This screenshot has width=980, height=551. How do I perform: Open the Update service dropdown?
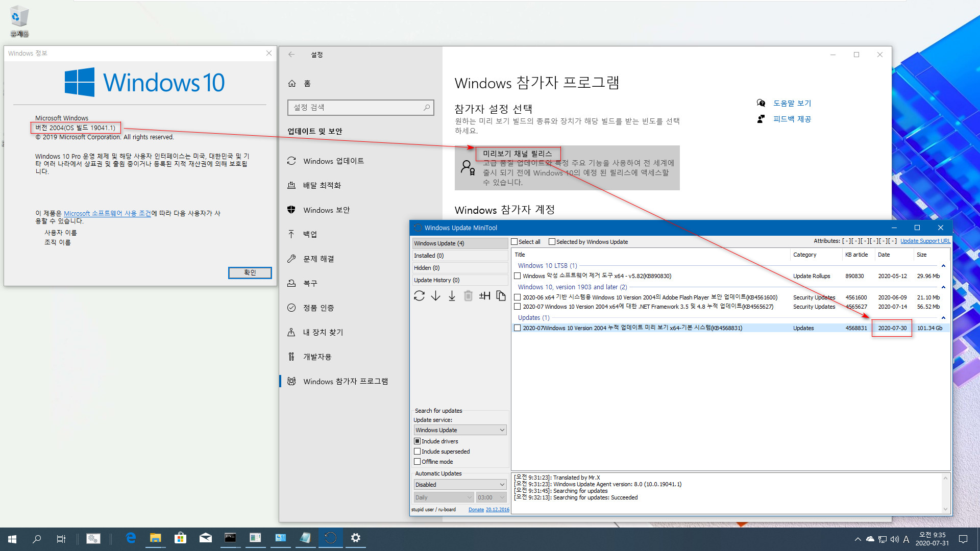(460, 430)
